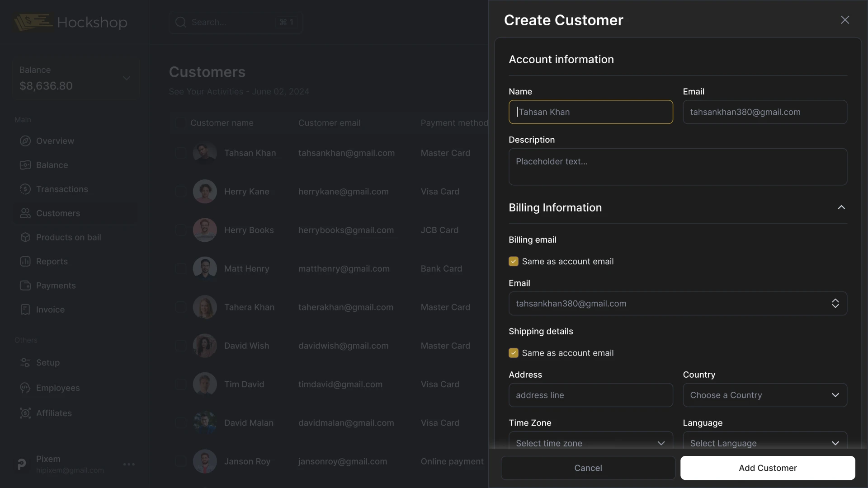Select the Overview icon in the sidebar
This screenshot has width=868, height=488.
25,141
